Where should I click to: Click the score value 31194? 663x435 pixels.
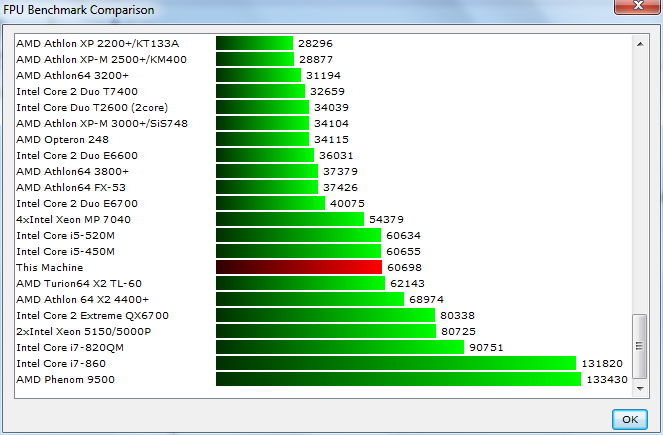[x=323, y=75]
